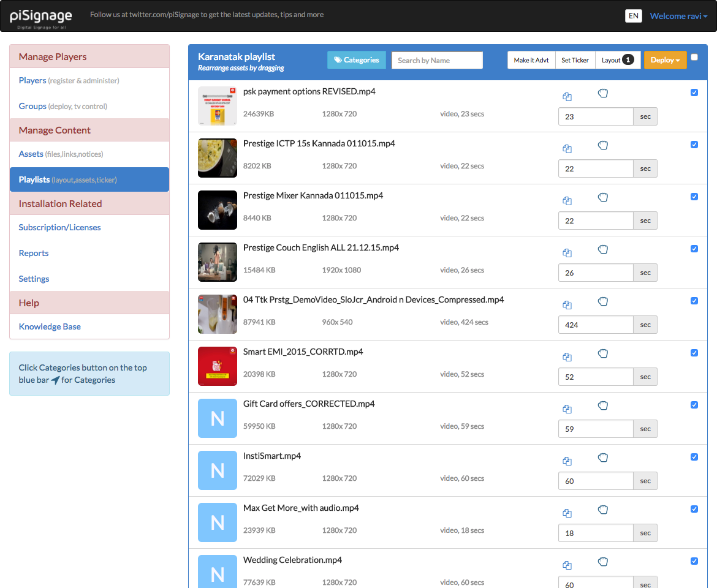Screen dimensions: 717x588
Task: Click drag hand icon for Prestige Mixer Kannada
Action: pyautogui.click(x=602, y=197)
